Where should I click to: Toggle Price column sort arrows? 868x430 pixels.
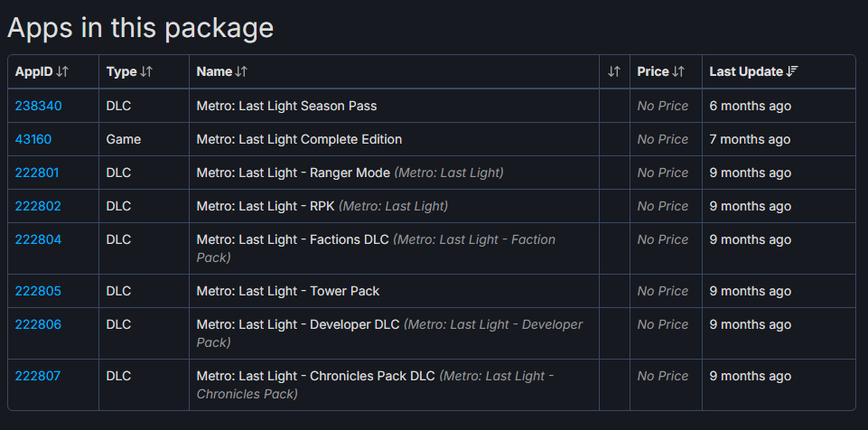(x=679, y=71)
